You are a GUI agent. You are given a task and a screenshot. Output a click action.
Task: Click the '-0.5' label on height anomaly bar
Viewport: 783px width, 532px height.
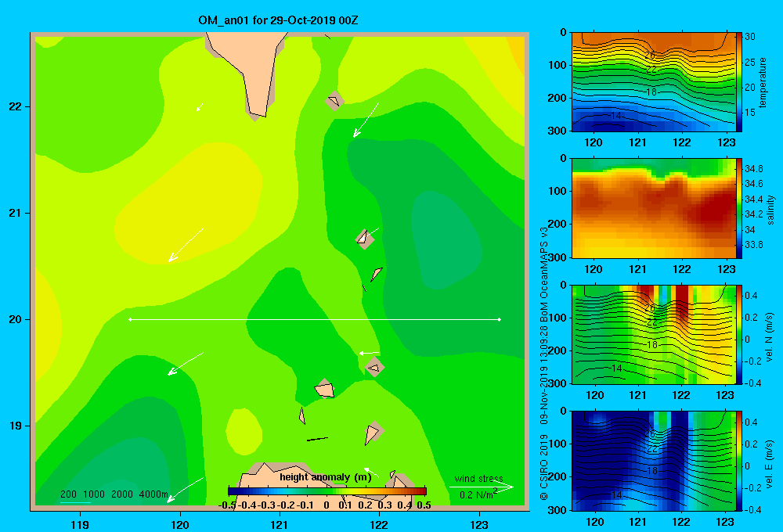click(x=227, y=505)
